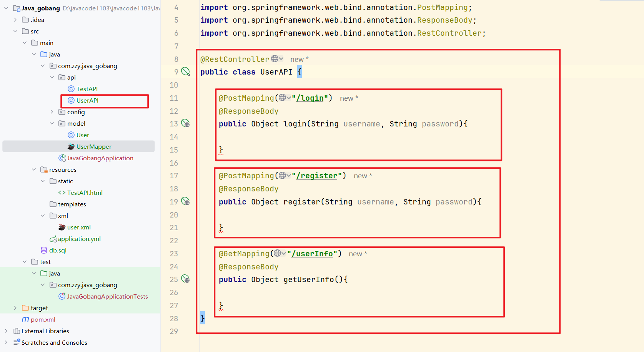Click the user.xml mybatis icon
The image size is (644, 352).
62,227
